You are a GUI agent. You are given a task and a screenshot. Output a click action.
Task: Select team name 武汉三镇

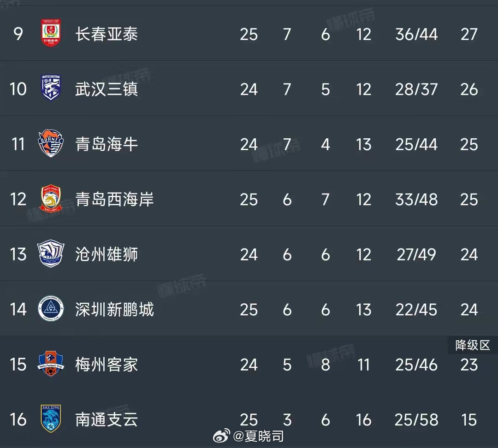[107, 89]
